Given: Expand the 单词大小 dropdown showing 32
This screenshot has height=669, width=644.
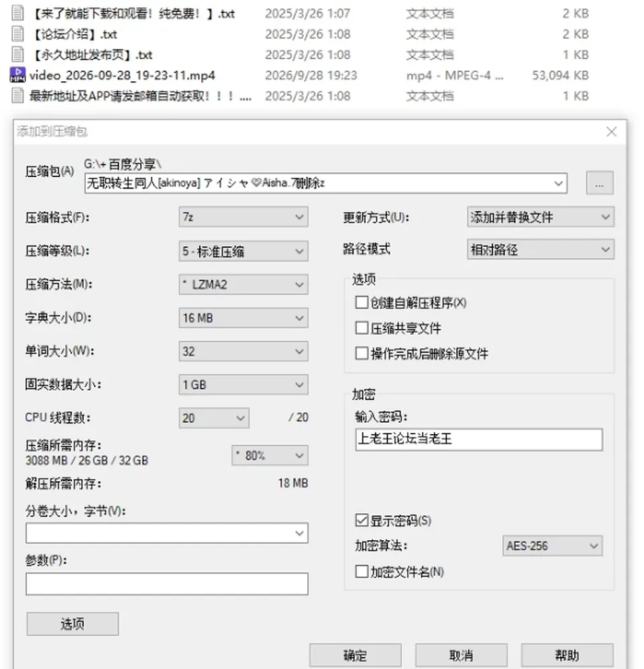Looking at the screenshot, I should point(244,351).
